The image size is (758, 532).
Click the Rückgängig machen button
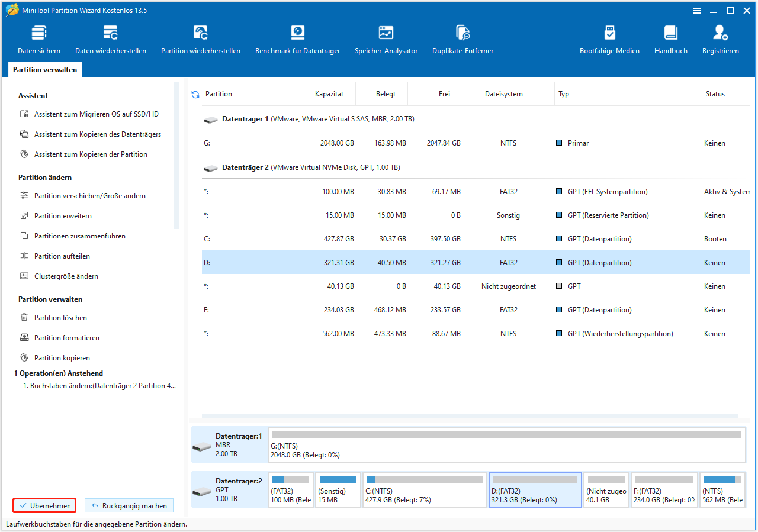(129, 506)
